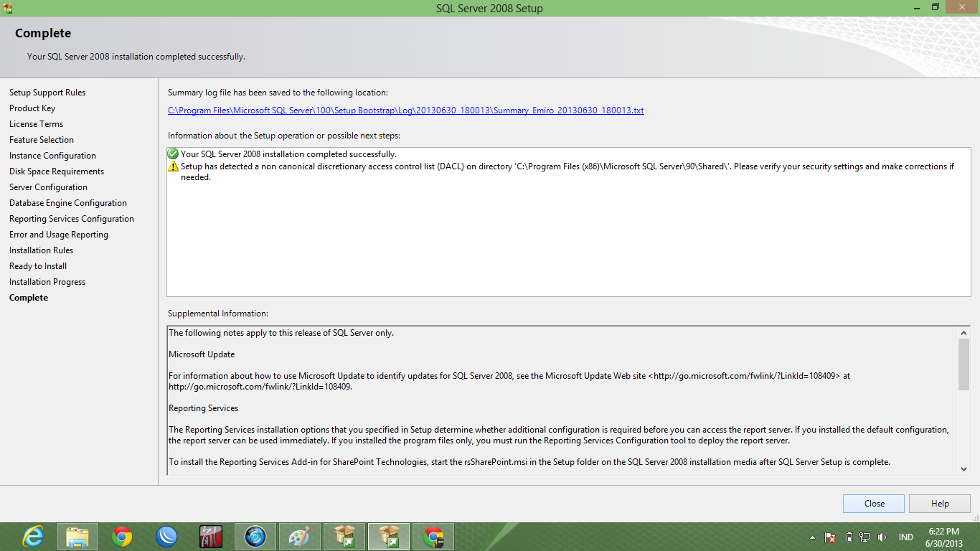Screen dimensions: 980x551
Task: Select Reporting Services Configuration step
Action: coord(72,219)
